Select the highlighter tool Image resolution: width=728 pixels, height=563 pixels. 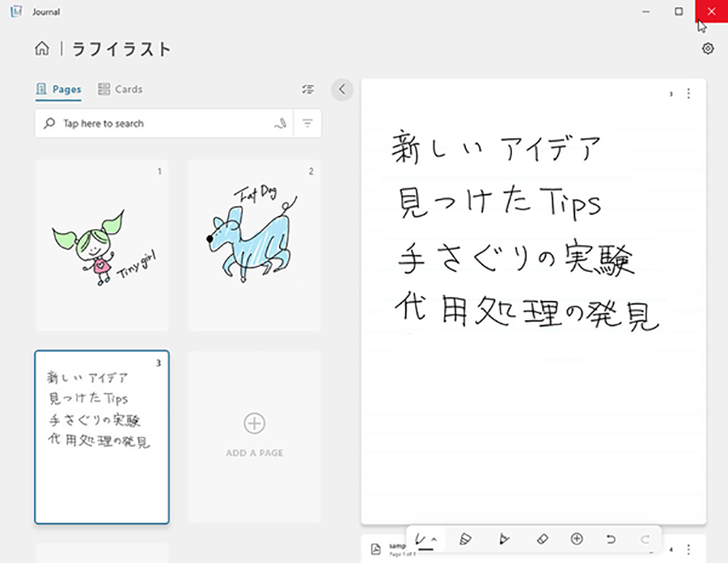465,539
